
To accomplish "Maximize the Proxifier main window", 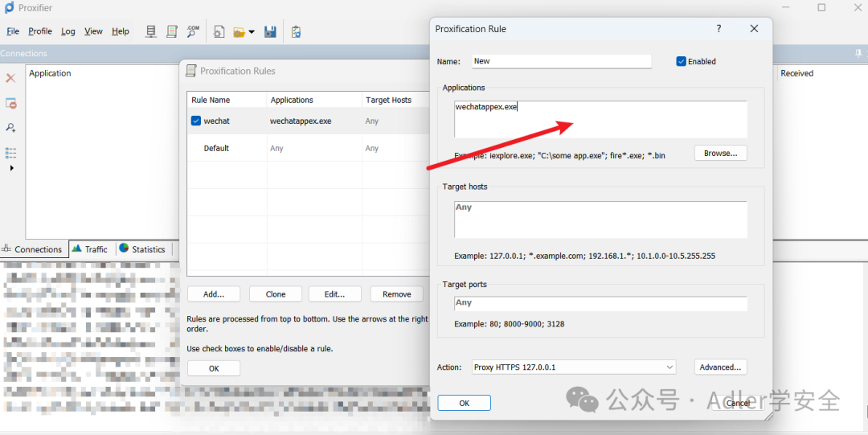I will click(821, 7).
